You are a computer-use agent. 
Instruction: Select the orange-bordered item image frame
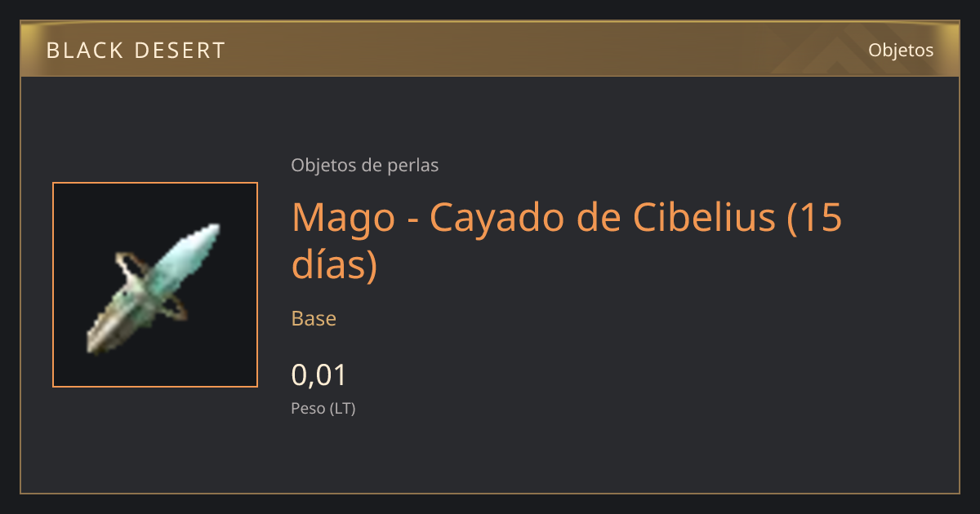click(x=155, y=285)
